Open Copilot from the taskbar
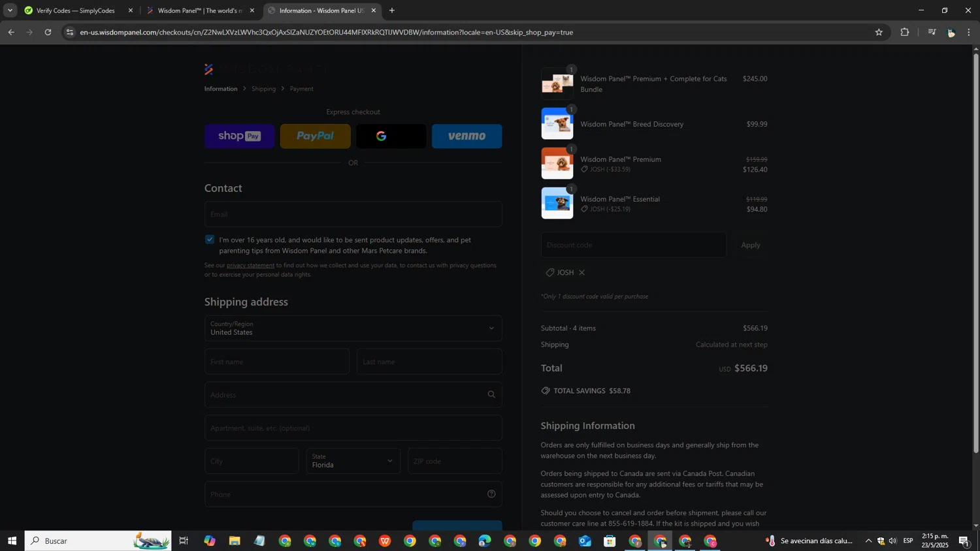 click(x=210, y=541)
